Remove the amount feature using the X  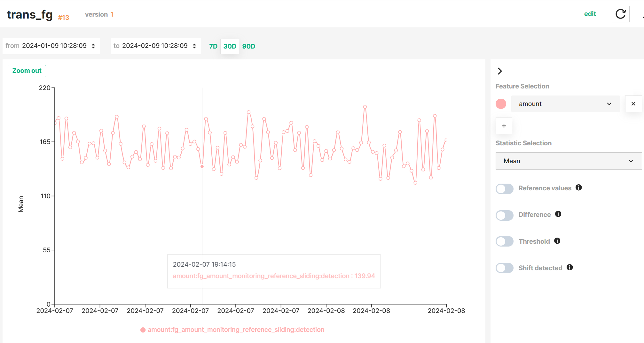click(x=633, y=103)
